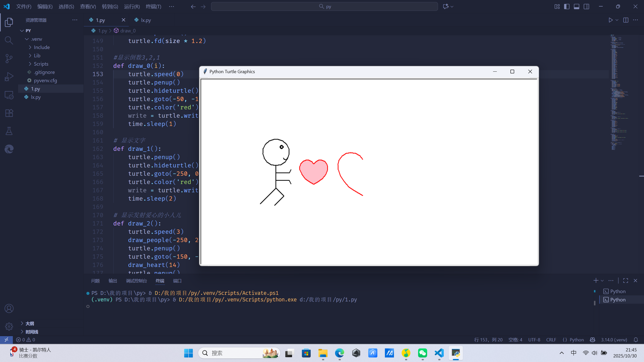Open the 终端(T) menu
The width and height of the screenshot is (644, 362).
(153, 7)
